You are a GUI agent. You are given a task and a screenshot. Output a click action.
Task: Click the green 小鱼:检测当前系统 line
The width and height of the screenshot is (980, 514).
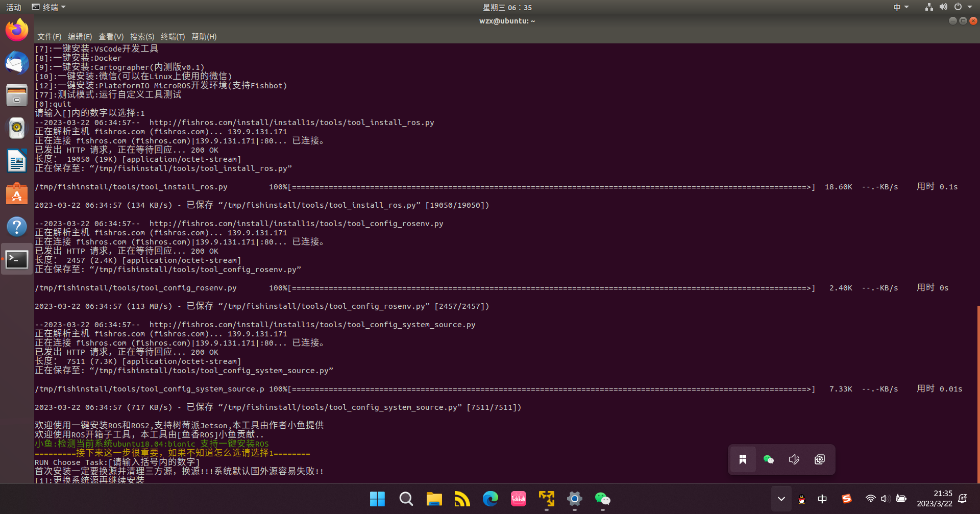coord(152,444)
